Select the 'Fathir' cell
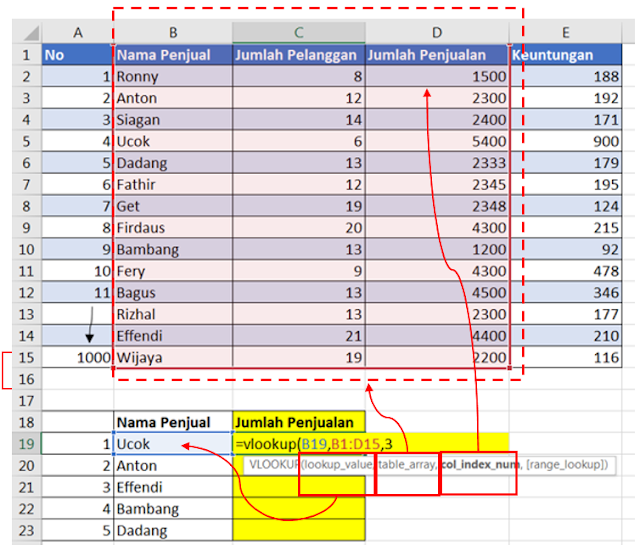640x556 pixels. click(x=173, y=185)
